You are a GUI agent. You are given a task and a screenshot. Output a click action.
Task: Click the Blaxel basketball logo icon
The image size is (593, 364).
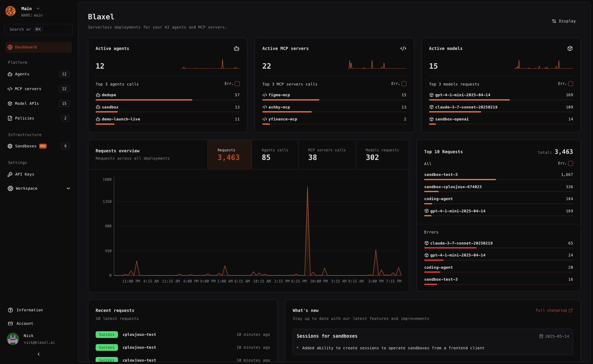[10, 11]
